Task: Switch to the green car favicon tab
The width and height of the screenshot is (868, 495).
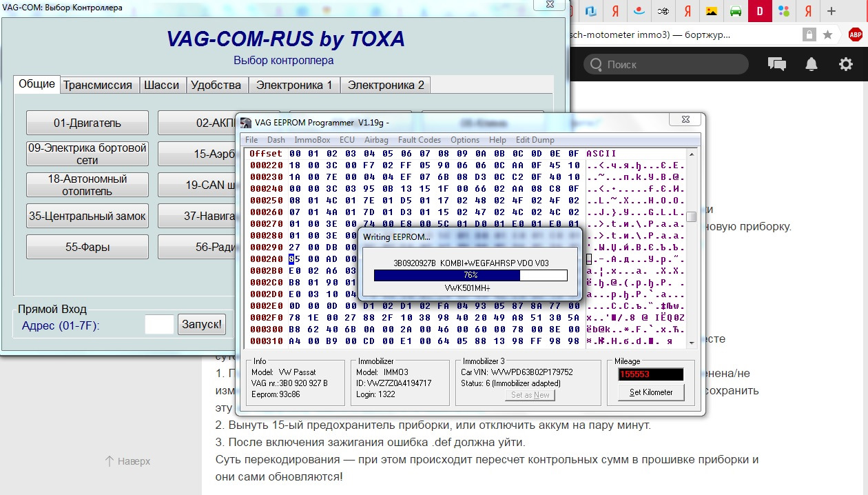Action: click(x=735, y=11)
